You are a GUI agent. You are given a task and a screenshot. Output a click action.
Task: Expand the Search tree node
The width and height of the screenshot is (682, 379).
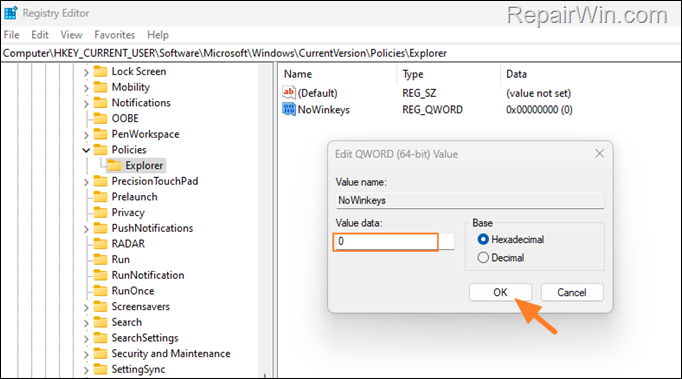tap(86, 323)
